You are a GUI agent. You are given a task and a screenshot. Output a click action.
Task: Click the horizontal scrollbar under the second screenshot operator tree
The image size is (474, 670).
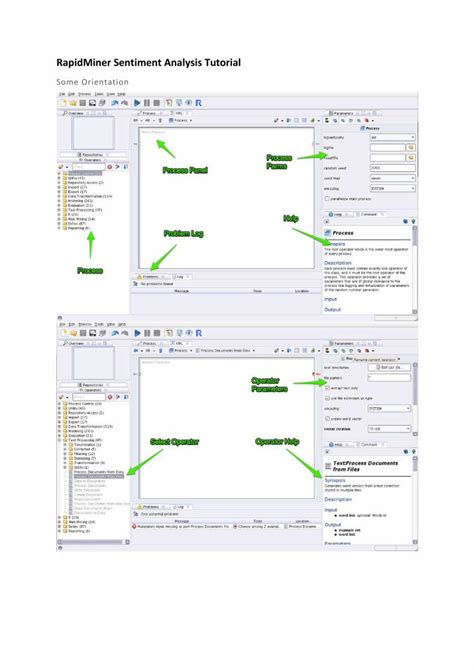tap(94, 542)
